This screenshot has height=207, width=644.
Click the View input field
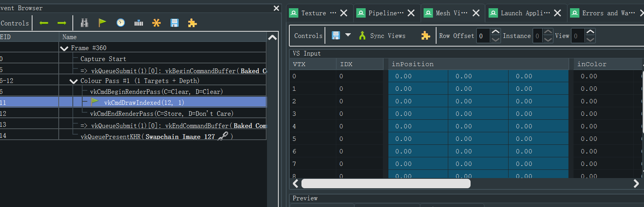pyautogui.click(x=578, y=36)
